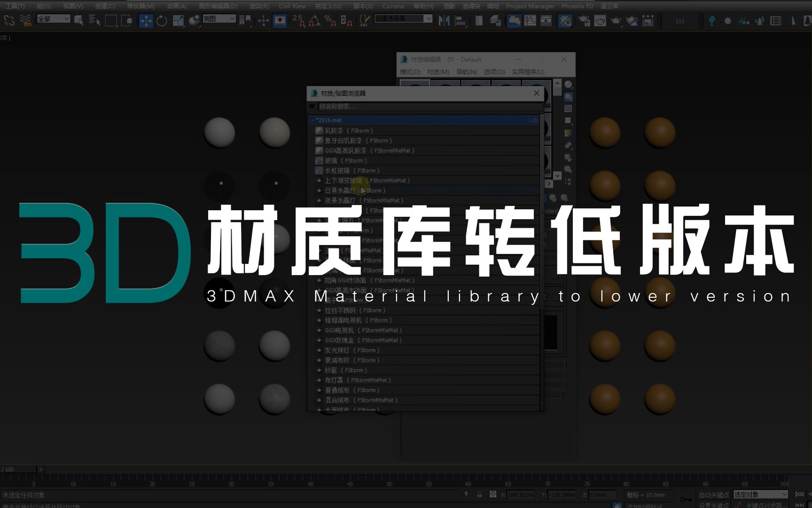This screenshot has width=812, height=508.
Task: Open the 全部 selection filter dropdown
Action: 53,19
